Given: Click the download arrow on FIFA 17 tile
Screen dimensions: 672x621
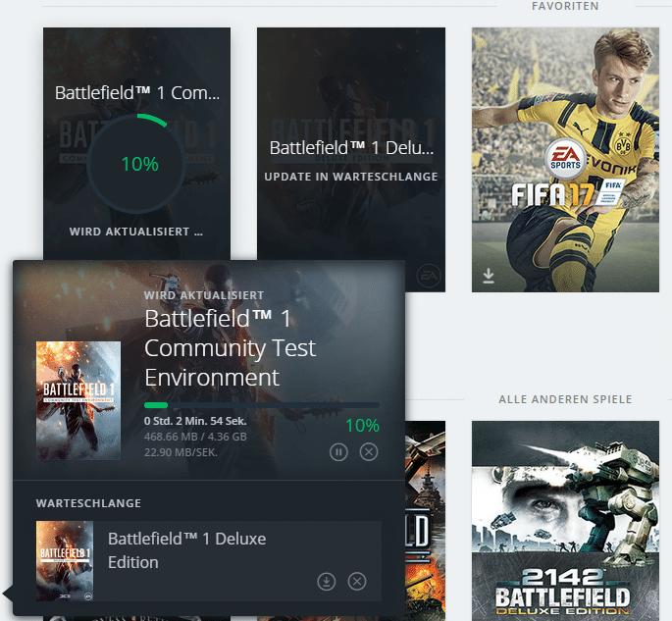Looking at the screenshot, I should click(x=489, y=276).
